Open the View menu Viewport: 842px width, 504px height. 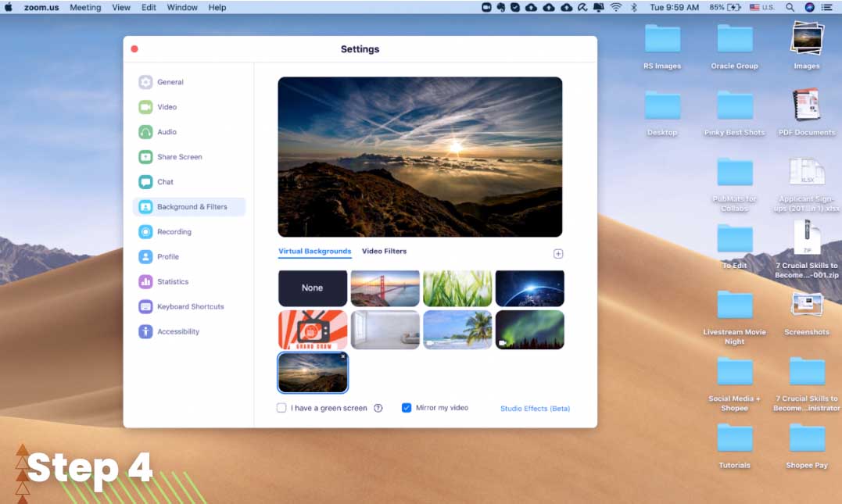(x=121, y=8)
